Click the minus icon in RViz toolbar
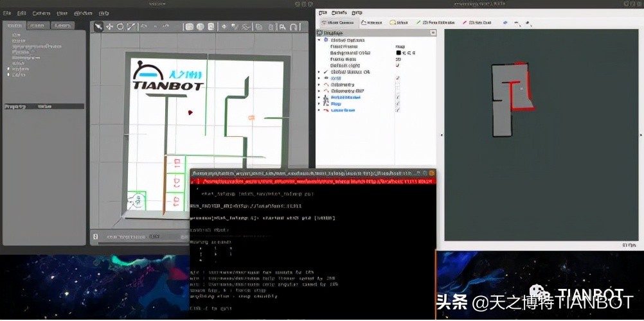 pyautogui.click(x=516, y=22)
